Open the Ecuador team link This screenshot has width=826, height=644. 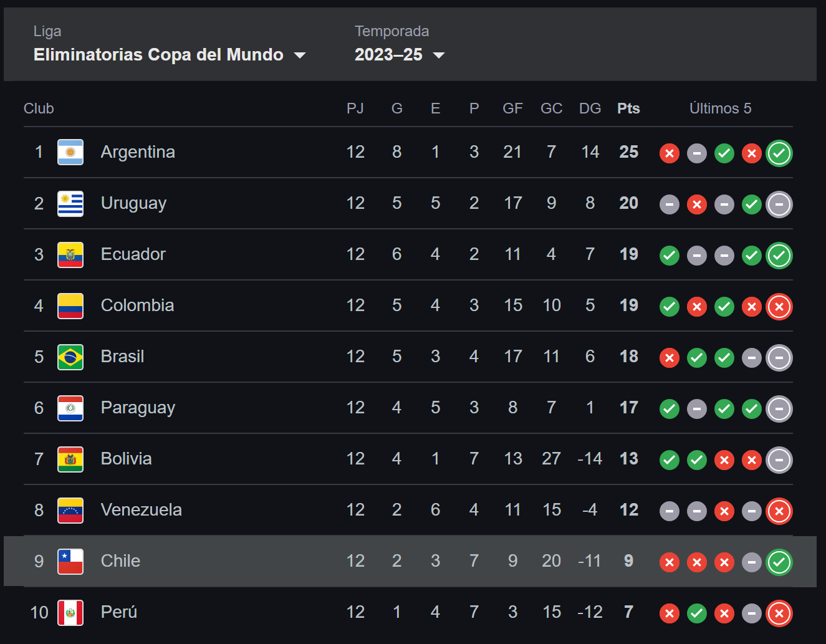click(133, 254)
